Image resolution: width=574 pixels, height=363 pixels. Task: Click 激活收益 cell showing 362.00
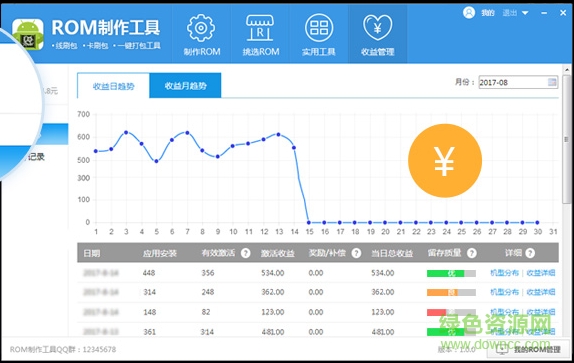tap(272, 292)
